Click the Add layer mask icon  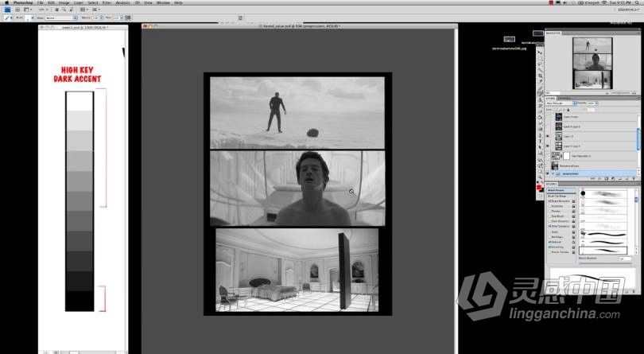606,178
